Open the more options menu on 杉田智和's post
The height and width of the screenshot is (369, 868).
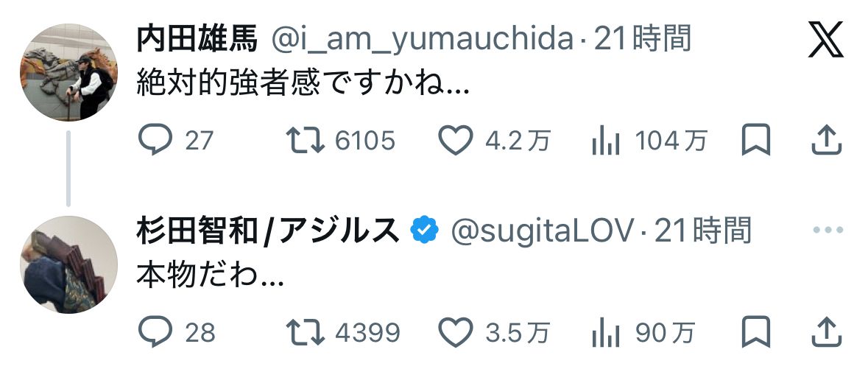coord(826,231)
